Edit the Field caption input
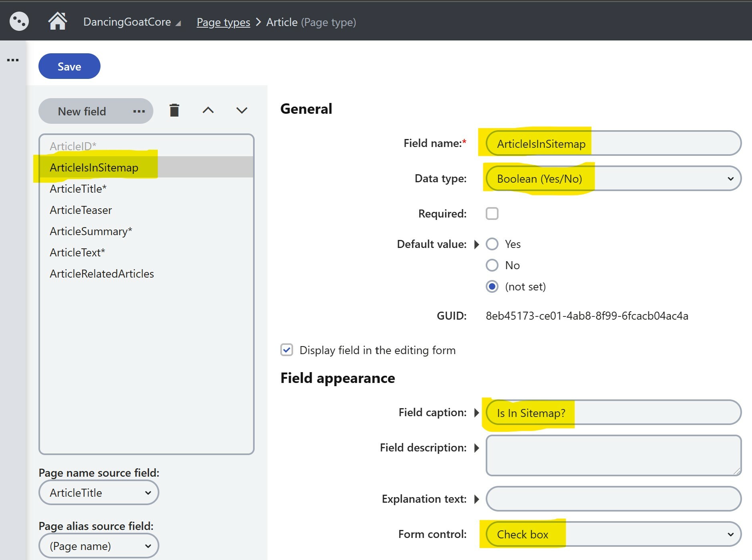Viewport: 752px width, 560px height. coord(613,412)
